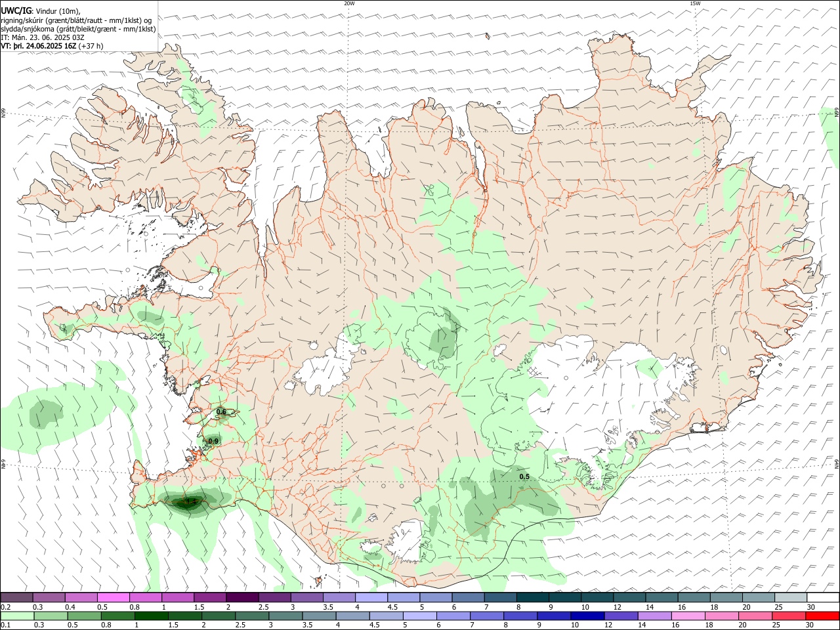Select the 4 swatch in bottom legend row
Image resolution: width=840 pixels, height=630 pixels.
coord(352,616)
